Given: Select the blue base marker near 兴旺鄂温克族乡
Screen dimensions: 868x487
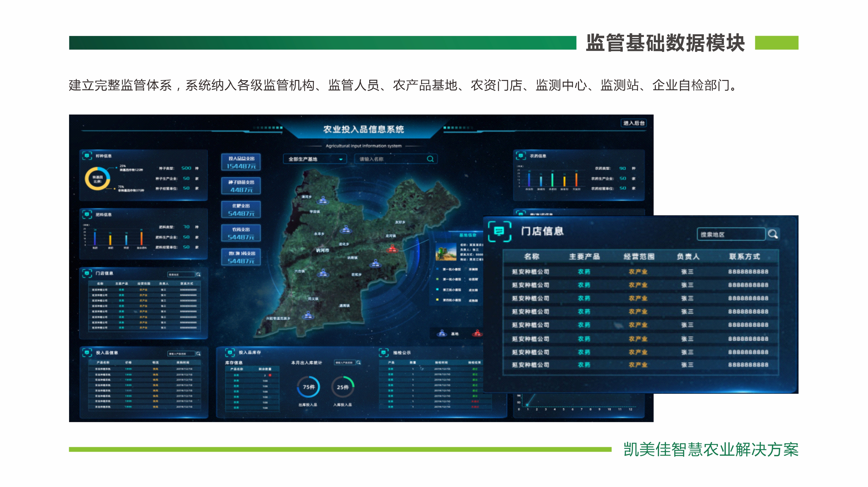Looking at the screenshot, I should click(x=308, y=316).
